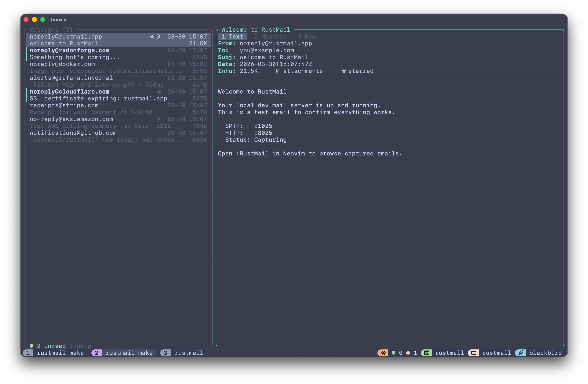Click attachment @ icon on rustmail.app row
The image size is (588, 384).
158,37
